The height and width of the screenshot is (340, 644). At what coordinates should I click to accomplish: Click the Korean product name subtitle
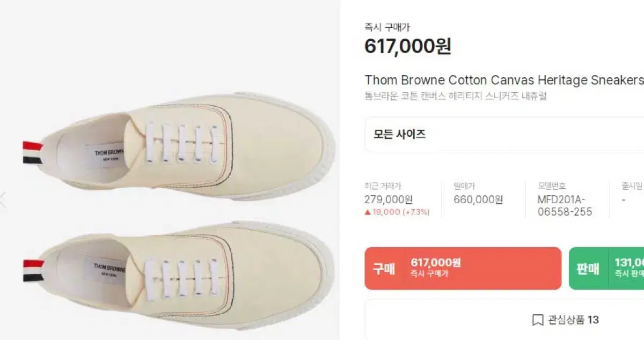[x=456, y=97]
